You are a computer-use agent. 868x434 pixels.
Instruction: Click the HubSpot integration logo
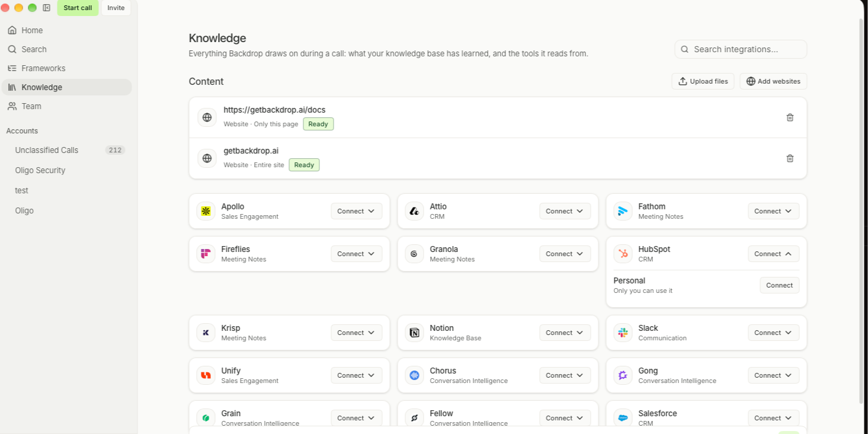point(623,254)
